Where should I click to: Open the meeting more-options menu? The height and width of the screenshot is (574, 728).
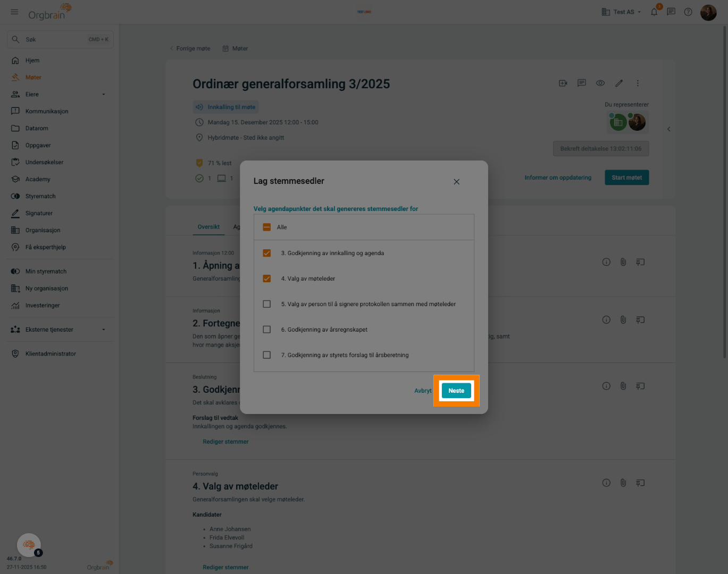[638, 83]
